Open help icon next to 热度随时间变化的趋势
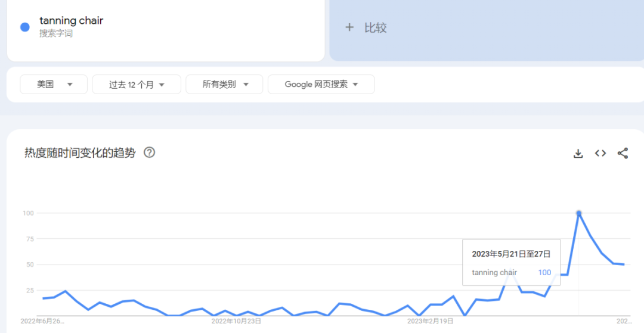The height and width of the screenshot is (333, 644). 150,153
